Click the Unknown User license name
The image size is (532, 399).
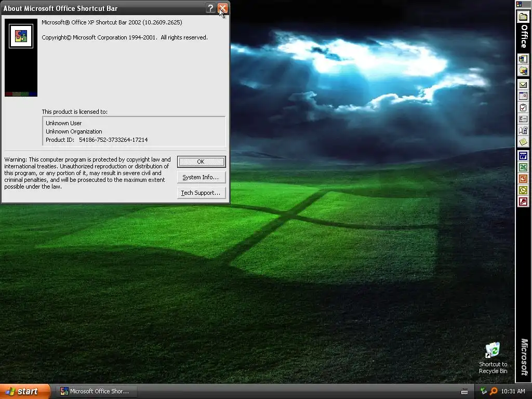pos(64,123)
